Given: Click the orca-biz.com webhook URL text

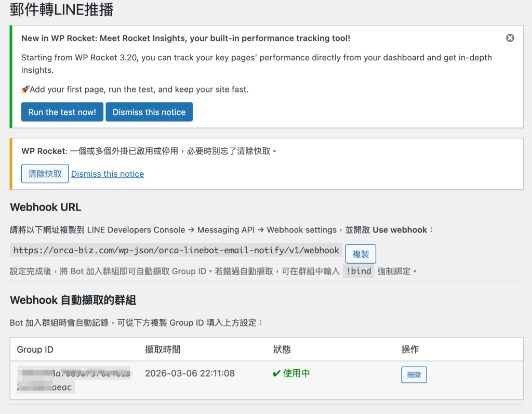Looking at the screenshot, I should point(176,251).
